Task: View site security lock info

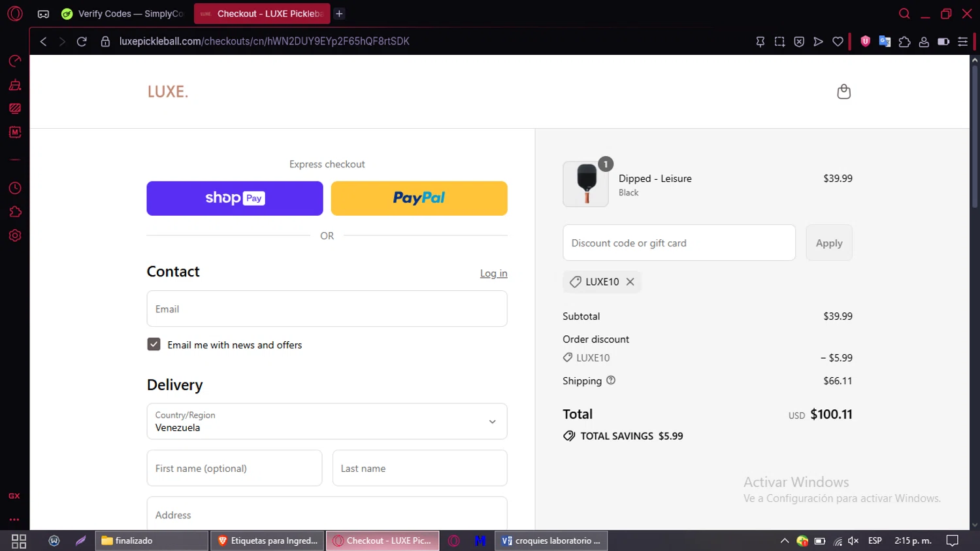Action: [x=105, y=41]
